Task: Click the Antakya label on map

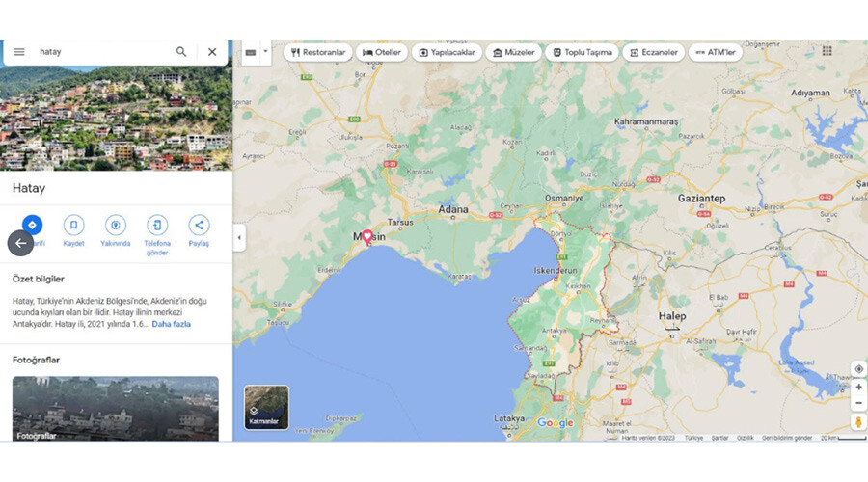Action: 555,331
